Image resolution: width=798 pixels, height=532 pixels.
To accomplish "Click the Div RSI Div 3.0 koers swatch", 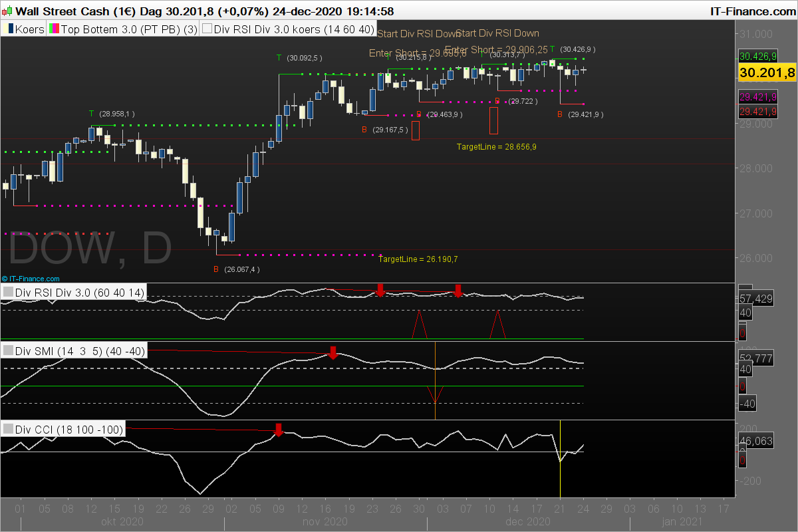I will pos(207,29).
